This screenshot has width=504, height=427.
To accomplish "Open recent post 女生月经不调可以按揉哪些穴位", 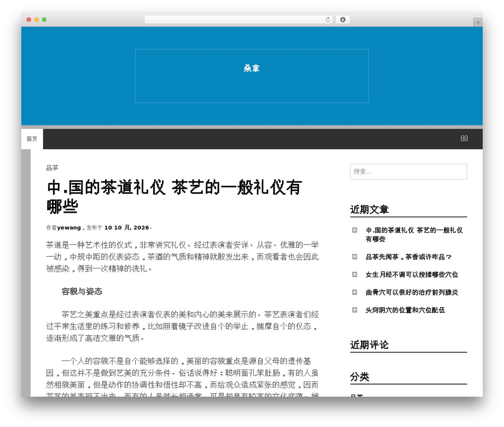I will pyautogui.click(x=412, y=275).
